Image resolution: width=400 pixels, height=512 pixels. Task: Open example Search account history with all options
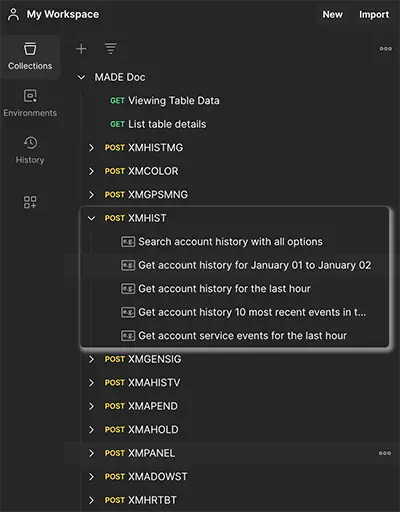[x=222, y=242]
